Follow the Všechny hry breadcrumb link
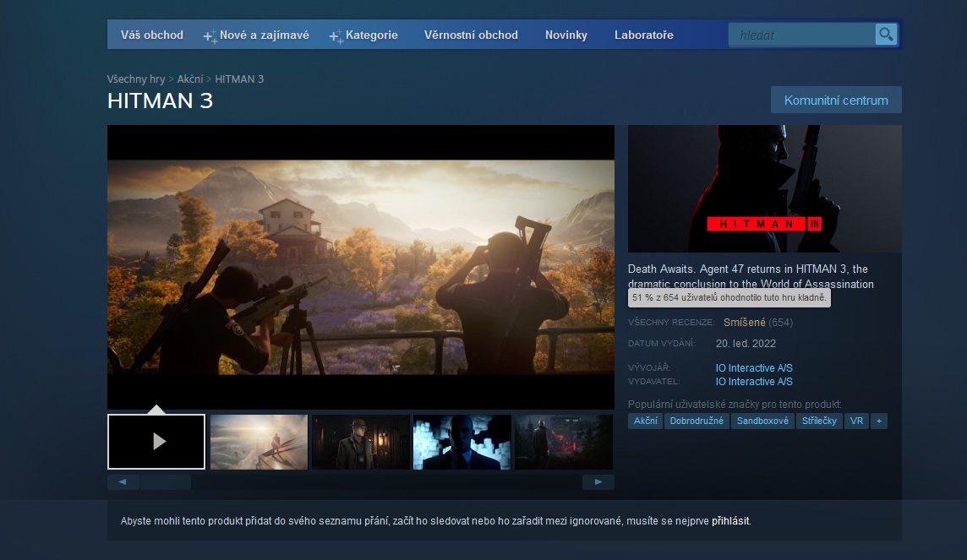The image size is (967, 560). tap(136, 79)
